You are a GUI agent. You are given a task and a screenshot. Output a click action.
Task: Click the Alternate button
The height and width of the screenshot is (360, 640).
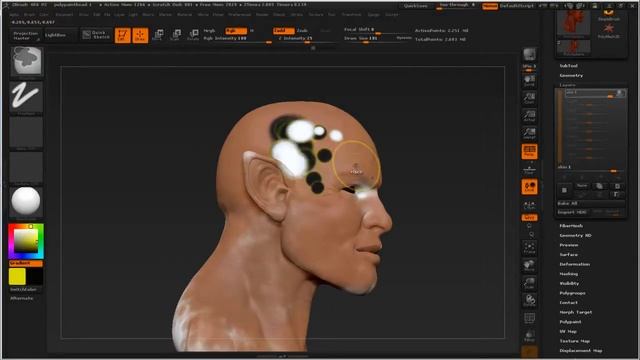(x=22, y=298)
